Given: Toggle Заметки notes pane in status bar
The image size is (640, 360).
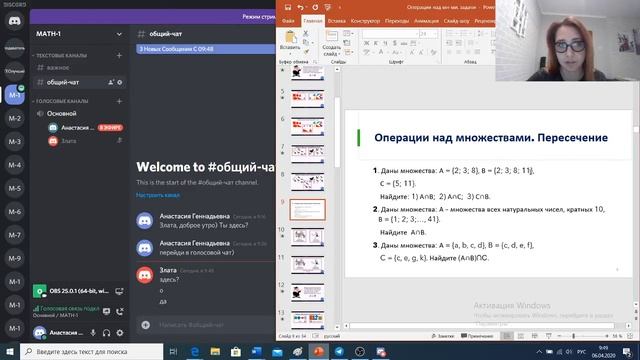Looking at the screenshot, I should pos(443,336).
